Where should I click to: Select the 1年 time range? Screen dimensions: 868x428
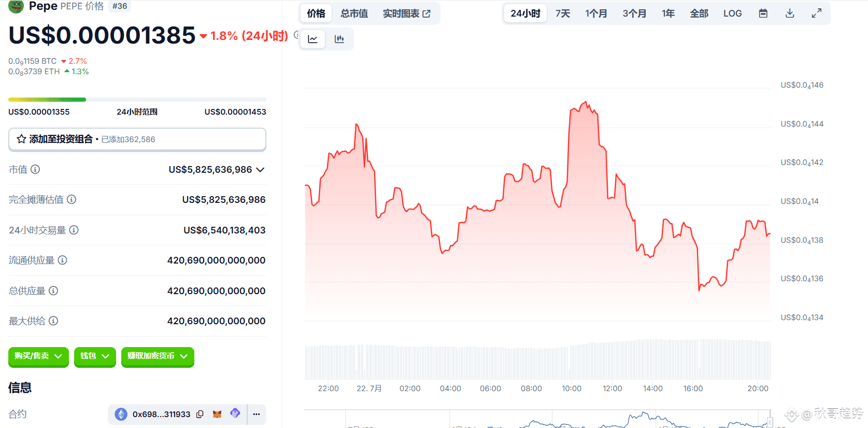tap(668, 13)
